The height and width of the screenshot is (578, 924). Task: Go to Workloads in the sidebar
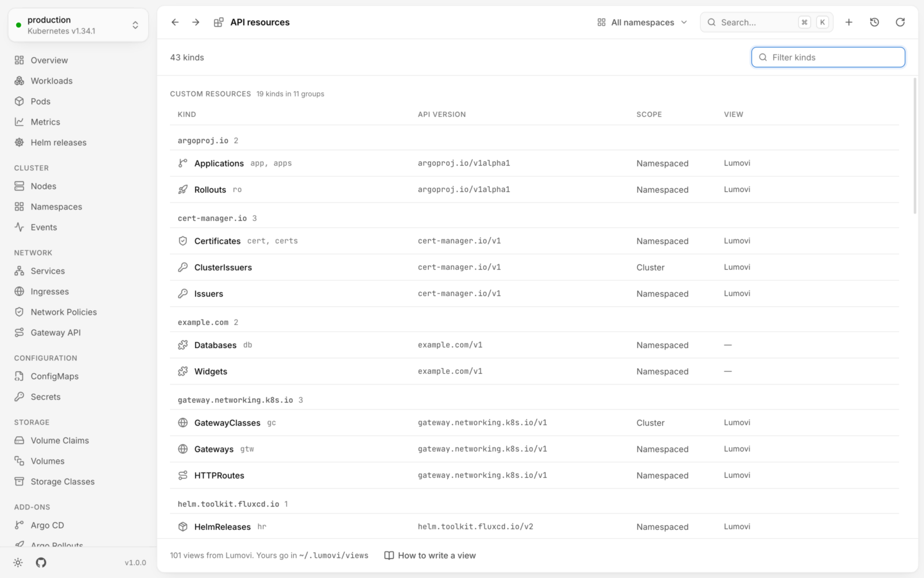(x=78, y=81)
